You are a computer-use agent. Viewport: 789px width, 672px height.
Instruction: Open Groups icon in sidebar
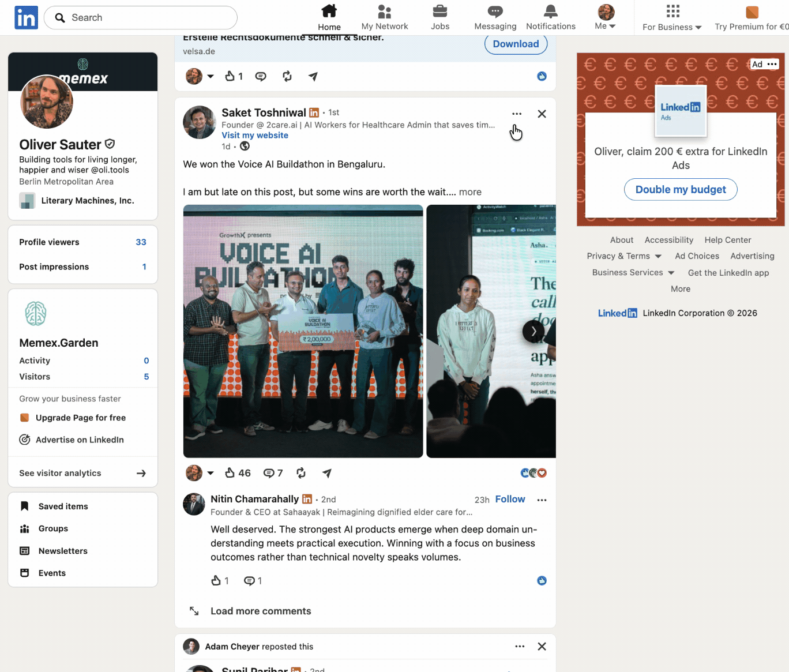[25, 528]
